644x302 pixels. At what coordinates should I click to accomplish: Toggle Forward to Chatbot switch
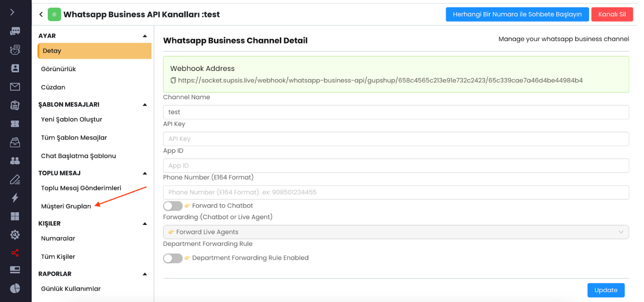coord(173,206)
